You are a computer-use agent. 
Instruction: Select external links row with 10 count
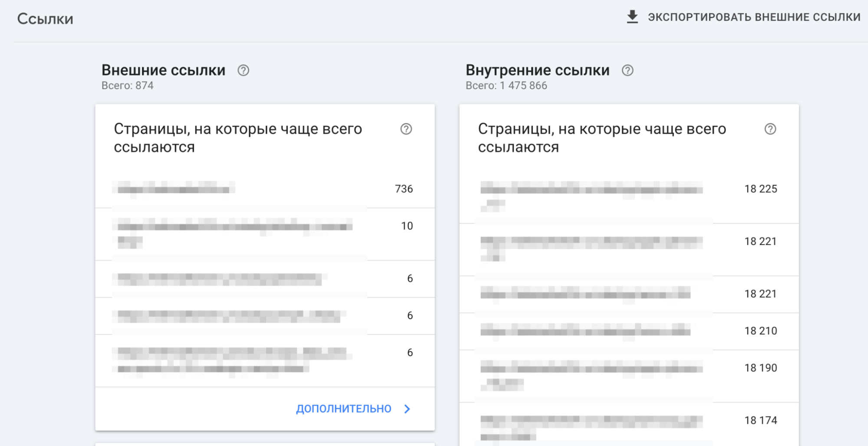265,234
